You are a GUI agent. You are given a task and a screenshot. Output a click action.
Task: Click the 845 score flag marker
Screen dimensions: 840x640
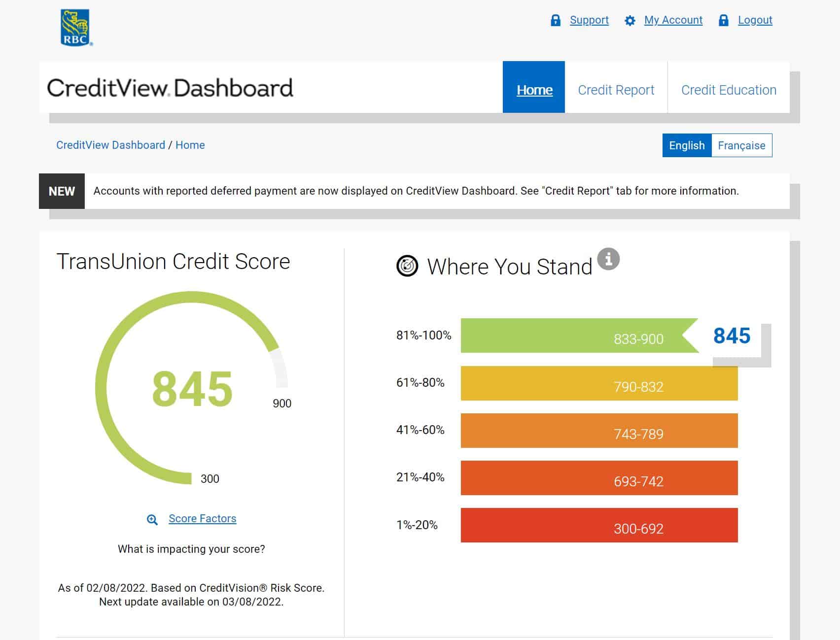tap(733, 337)
